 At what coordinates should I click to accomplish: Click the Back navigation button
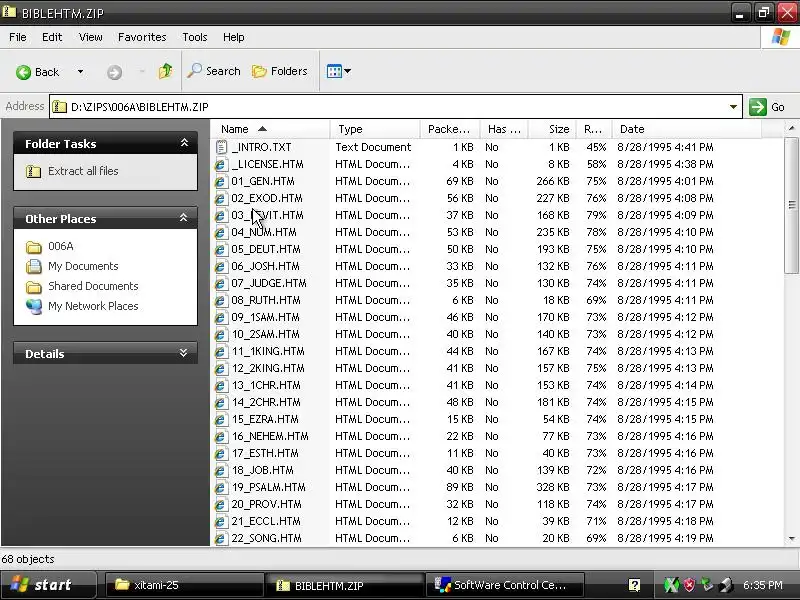[x=37, y=72]
